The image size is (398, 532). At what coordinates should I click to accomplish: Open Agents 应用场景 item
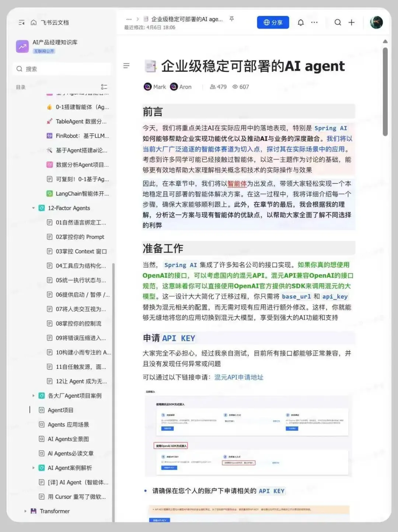coord(64,424)
